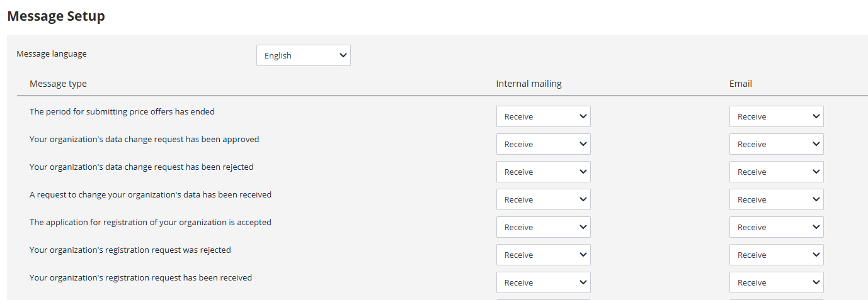Open Email dropdown for data change request approved
Viewport: 868px width, 300px height.
pyautogui.click(x=777, y=144)
